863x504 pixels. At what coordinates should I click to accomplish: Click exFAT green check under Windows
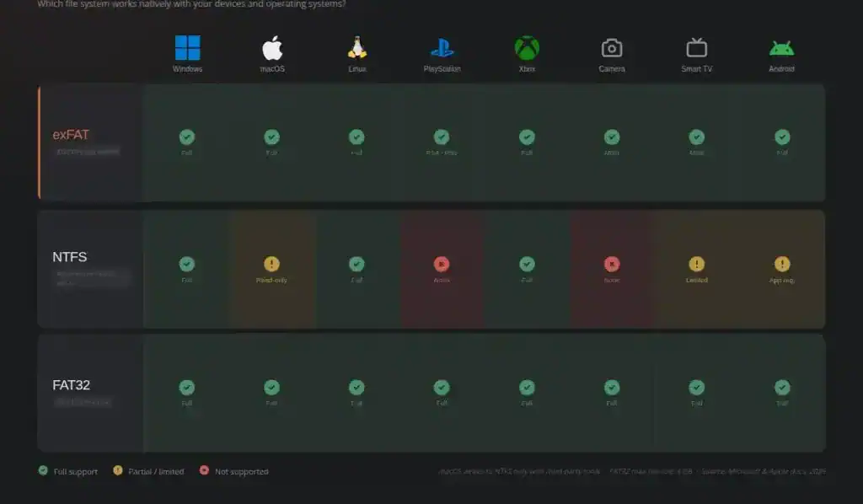(186, 137)
